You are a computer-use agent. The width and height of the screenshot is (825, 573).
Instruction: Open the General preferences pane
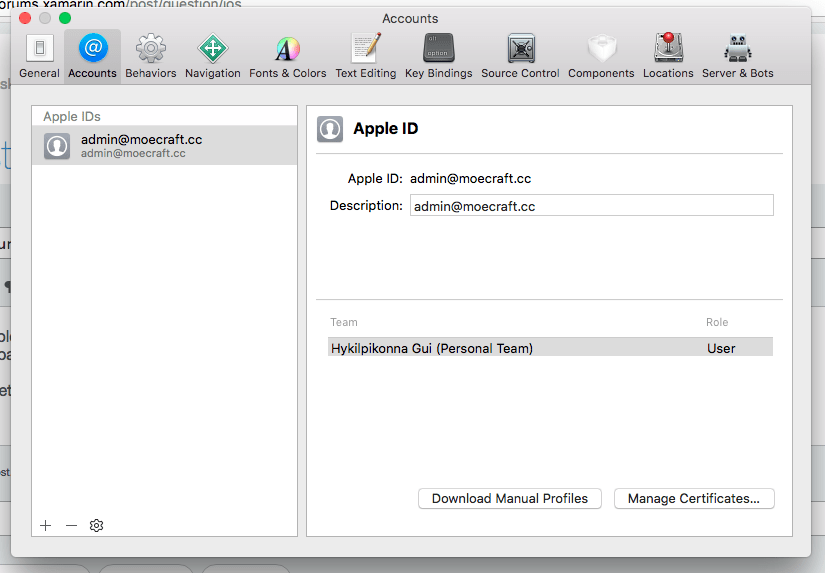point(39,56)
